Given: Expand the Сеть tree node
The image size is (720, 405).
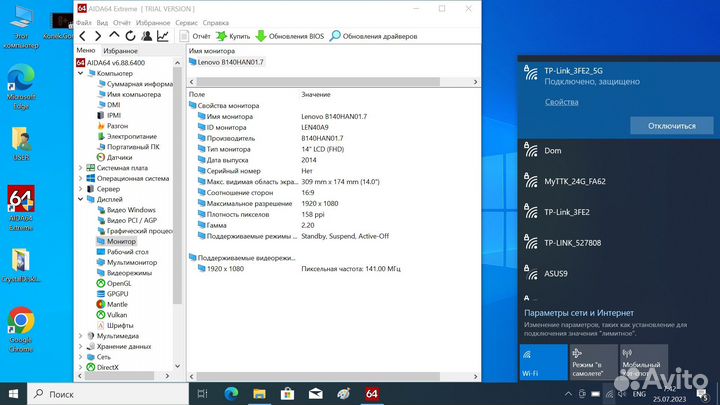Looking at the screenshot, I should point(81,357).
